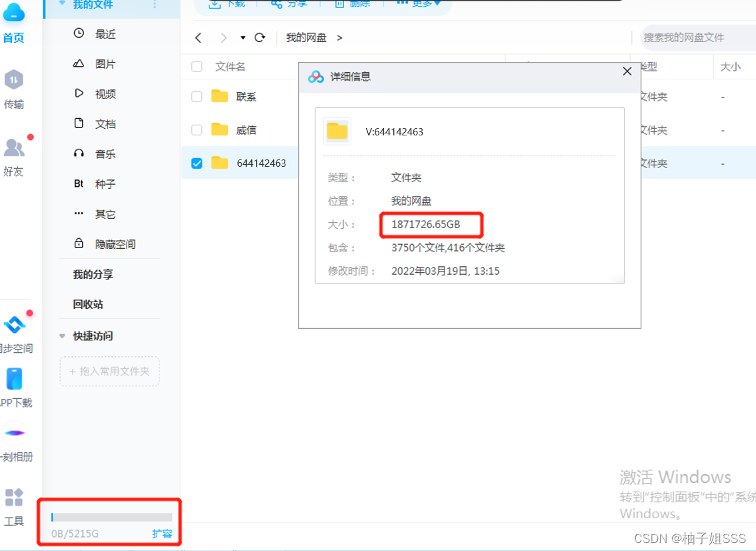Click the play icon beside 视频
Screen dimensions: 756x551
pyautogui.click(x=79, y=93)
